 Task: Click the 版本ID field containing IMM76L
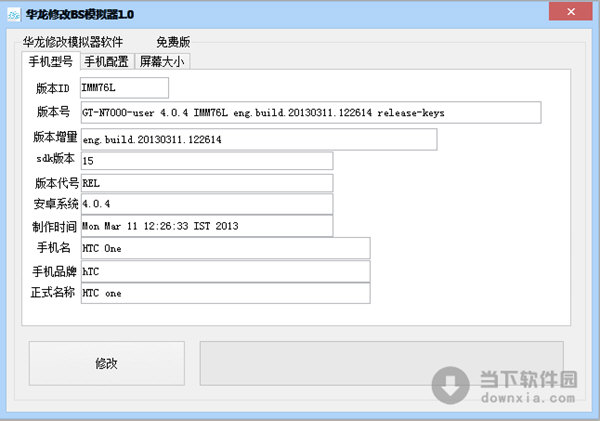pos(124,88)
